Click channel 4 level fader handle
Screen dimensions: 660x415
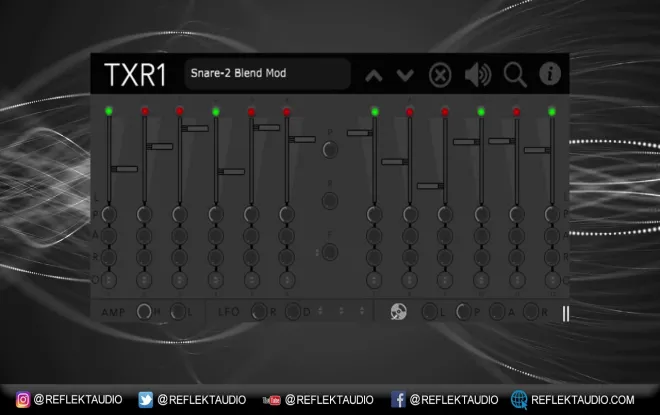(232, 171)
